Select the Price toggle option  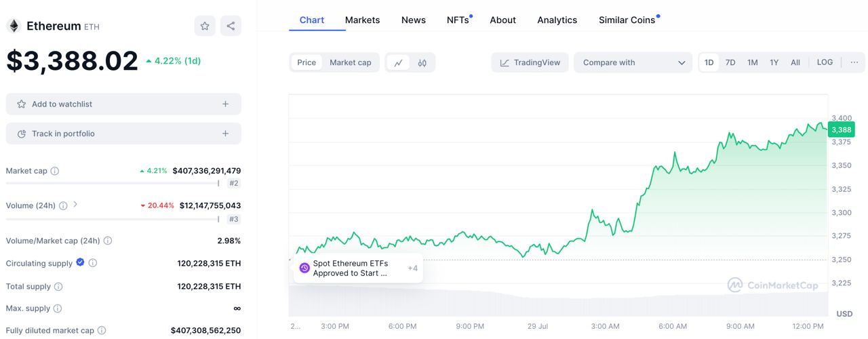click(307, 62)
